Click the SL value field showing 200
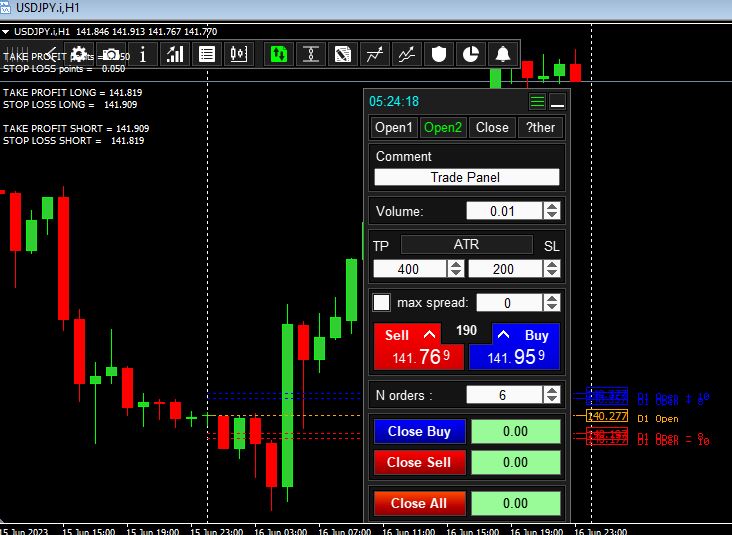Image resolution: width=732 pixels, height=535 pixels. coord(505,269)
